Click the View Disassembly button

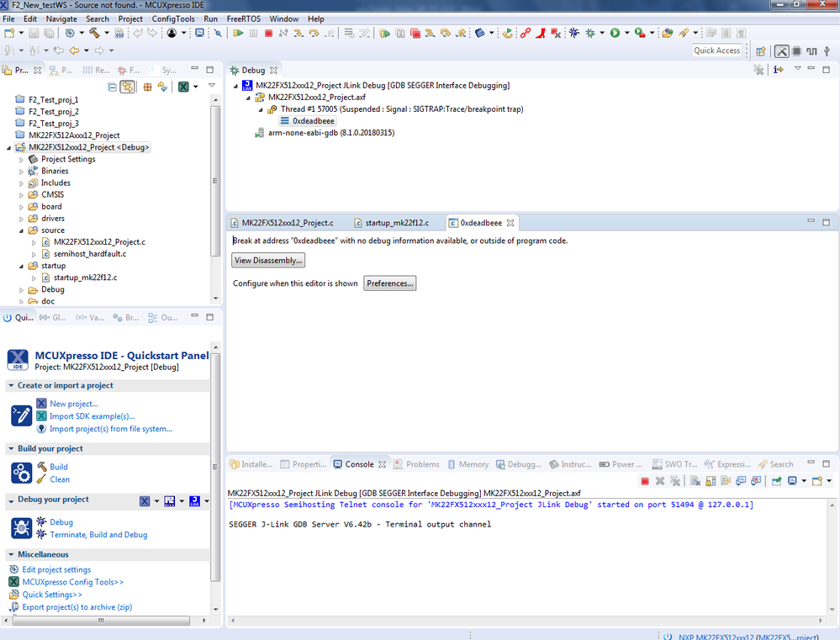coord(268,261)
